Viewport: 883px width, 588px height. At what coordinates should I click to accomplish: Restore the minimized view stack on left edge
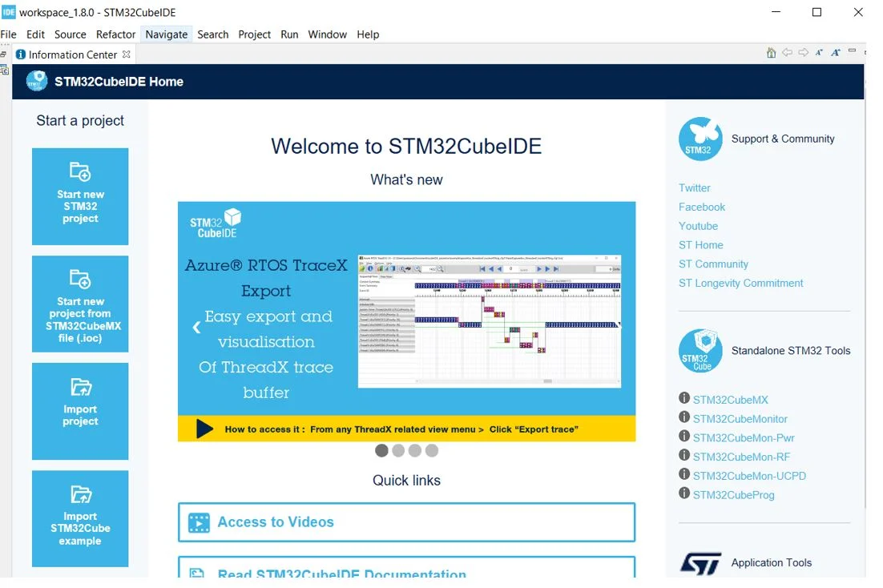4,54
